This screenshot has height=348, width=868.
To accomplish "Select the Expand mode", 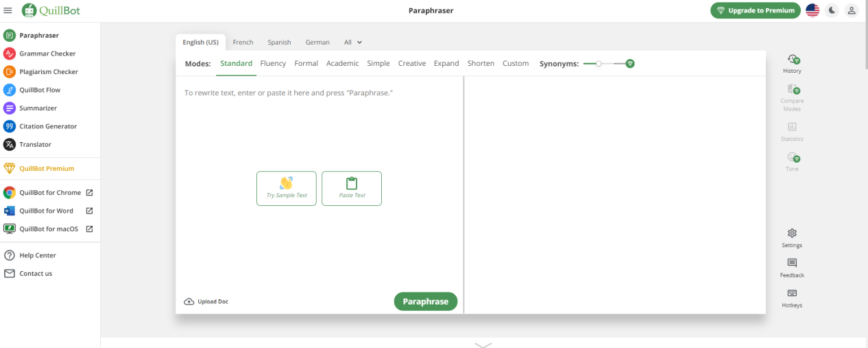I will click(446, 63).
